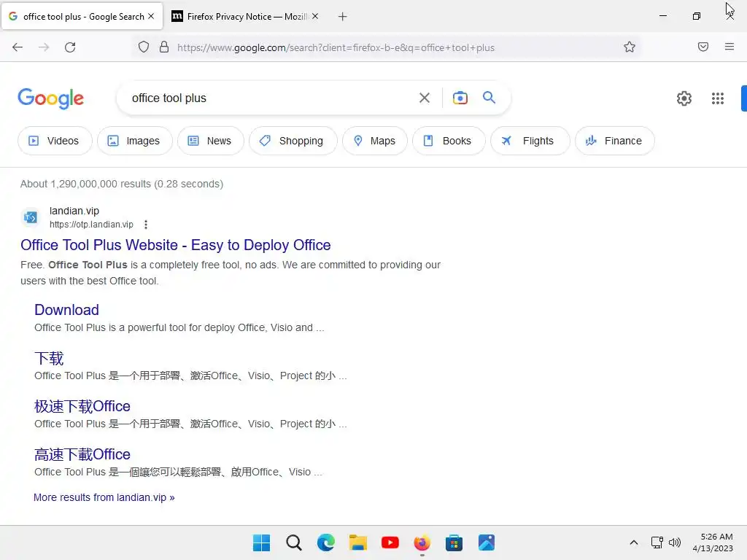Open Office Tool Plus Website result

point(176,245)
